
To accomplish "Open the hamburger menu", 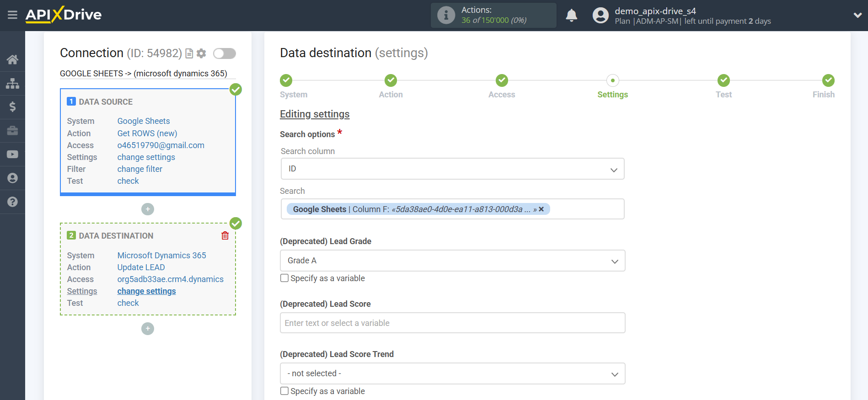I will [x=12, y=15].
